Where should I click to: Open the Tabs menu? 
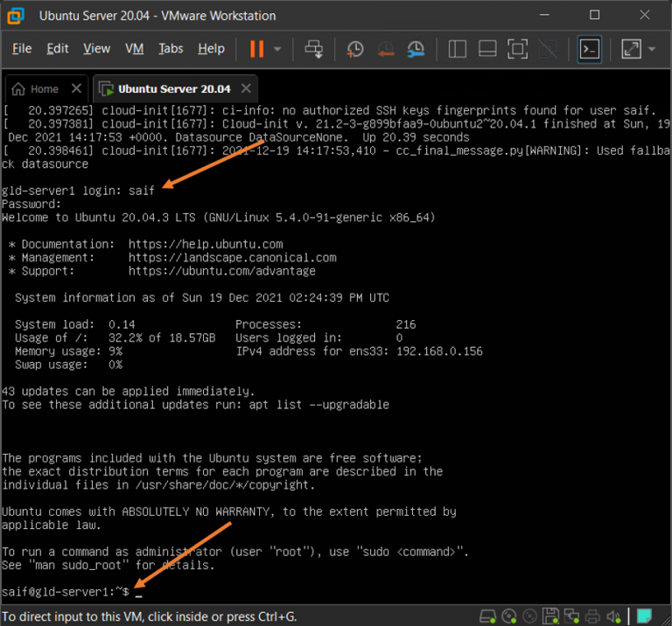coord(171,49)
